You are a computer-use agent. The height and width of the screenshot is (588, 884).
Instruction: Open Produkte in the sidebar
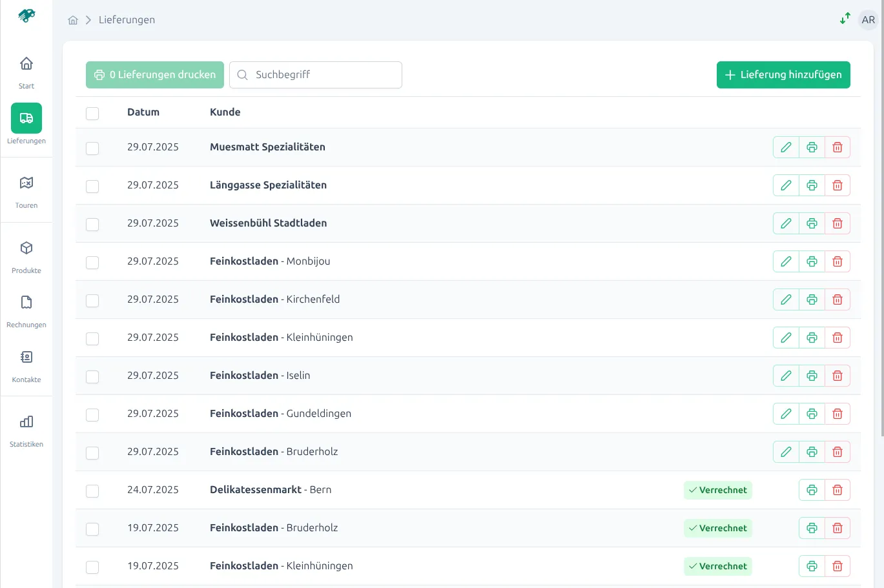26,254
